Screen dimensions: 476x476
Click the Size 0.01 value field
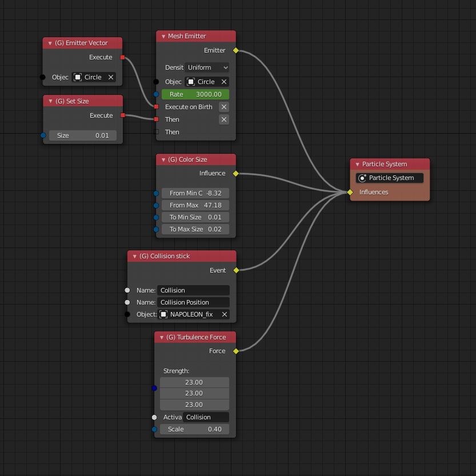(82, 135)
